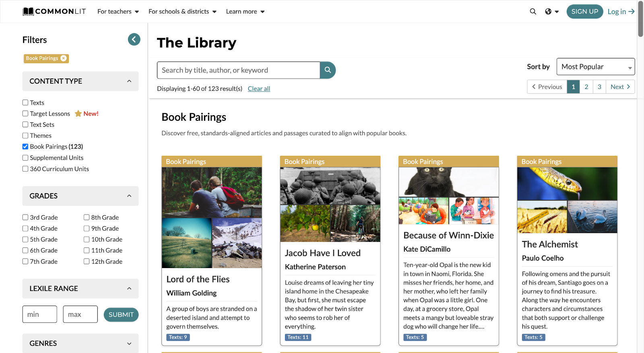Click the Clear all link
This screenshot has width=644, height=353.
tap(259, 89)
